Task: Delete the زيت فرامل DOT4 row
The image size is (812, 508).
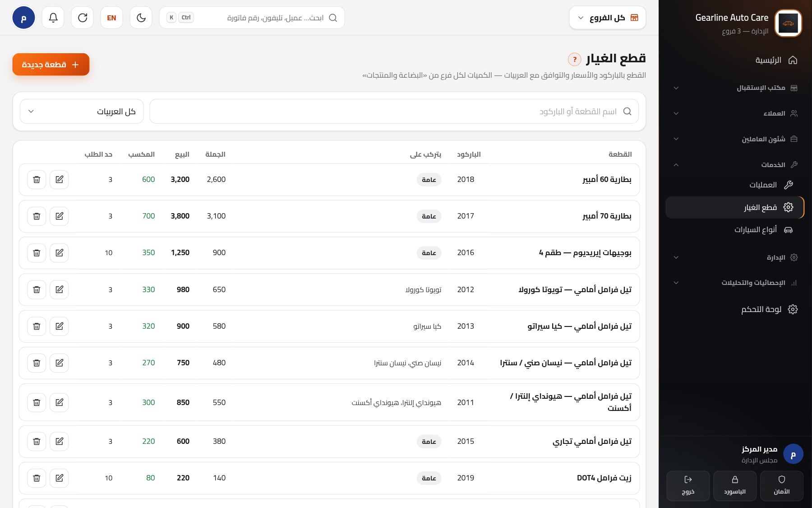Action: pyautogui.click(x=37, y=478)
